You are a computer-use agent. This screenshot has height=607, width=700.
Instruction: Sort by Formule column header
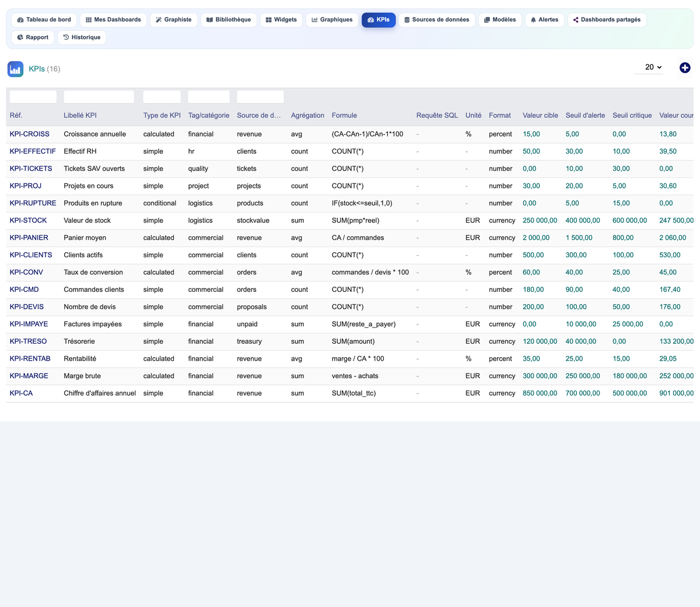point(344,116)
